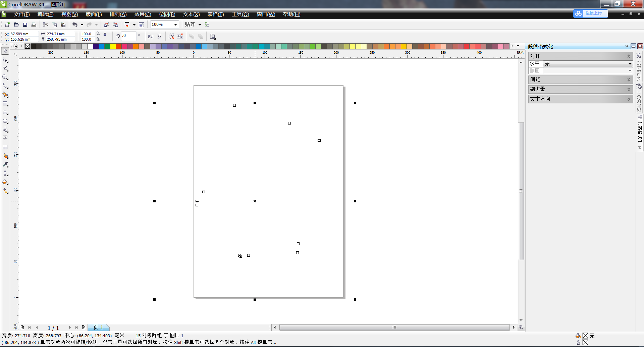This screenshot has height=347, width=644.
Task: Click the Undo arrow icon
Action: 75,24
